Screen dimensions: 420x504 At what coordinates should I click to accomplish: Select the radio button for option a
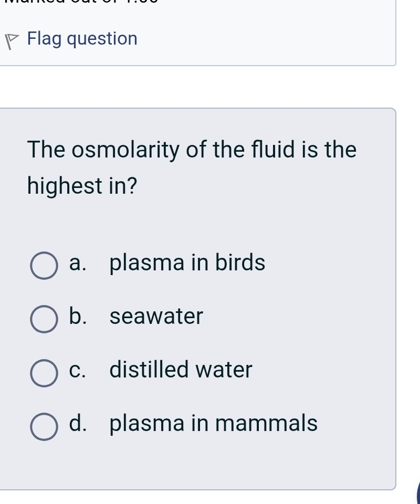[44, 265]
